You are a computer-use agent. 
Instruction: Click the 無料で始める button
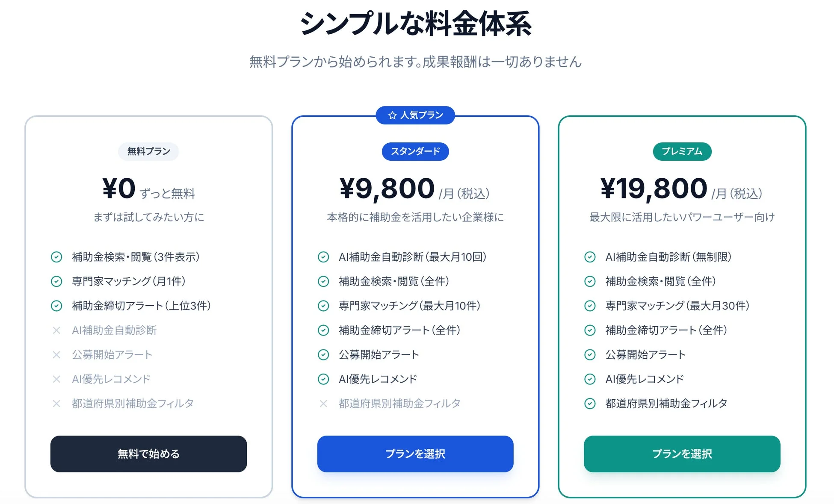click(x=148, y=454)
